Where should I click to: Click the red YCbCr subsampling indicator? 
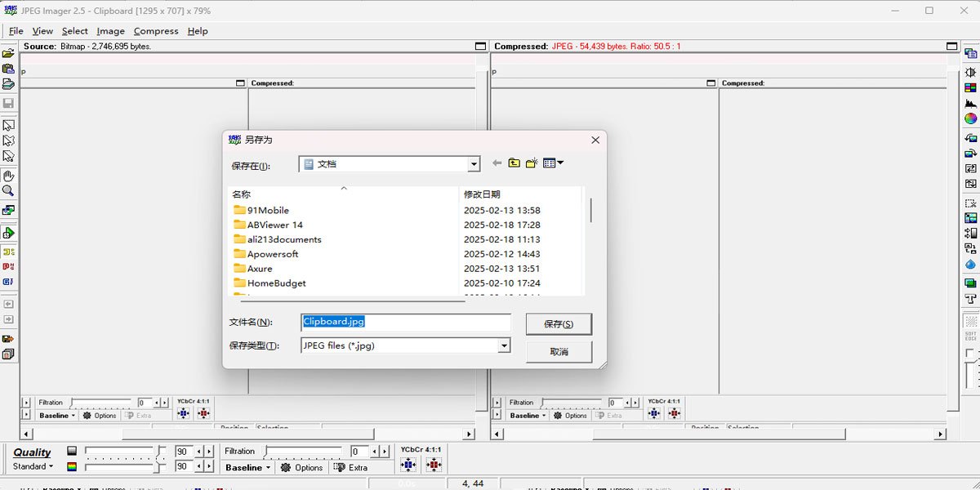click(x=434, y=465)
